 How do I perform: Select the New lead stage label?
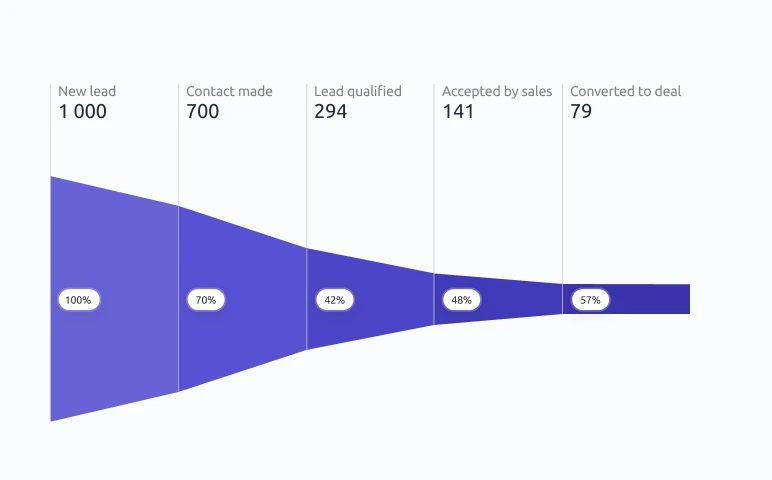pyautogui.click(x=87, y=91)
